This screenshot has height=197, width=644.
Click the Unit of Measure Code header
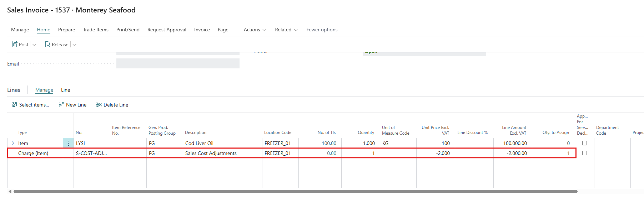pos(396,130)
